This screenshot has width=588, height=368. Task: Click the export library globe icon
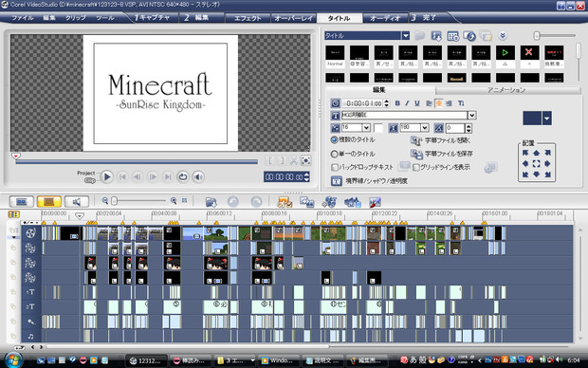(469, 36)
